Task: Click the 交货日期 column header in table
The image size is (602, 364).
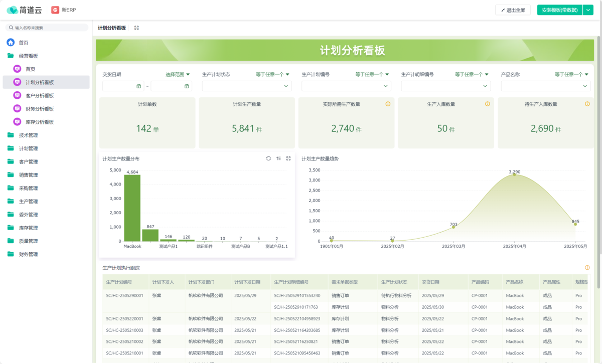Action: coord(443,282)
